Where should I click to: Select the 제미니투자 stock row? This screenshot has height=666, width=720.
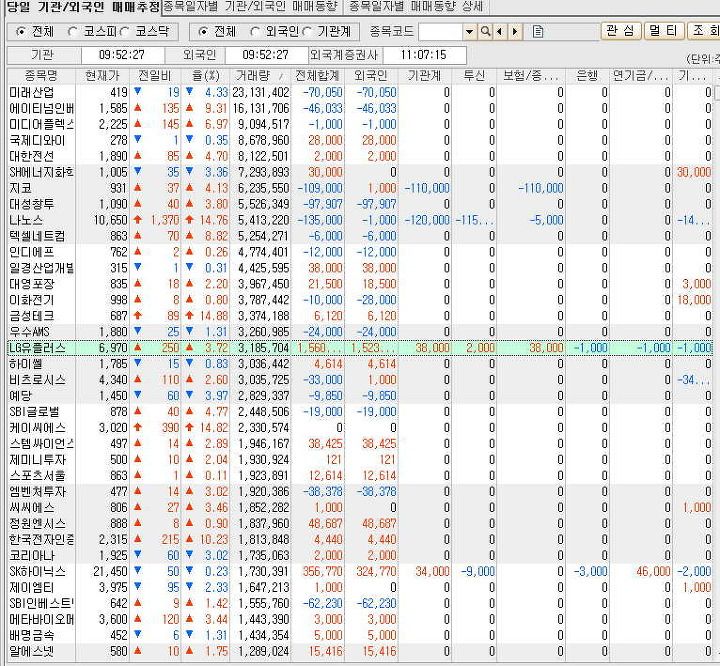click(x=360, y=460)
